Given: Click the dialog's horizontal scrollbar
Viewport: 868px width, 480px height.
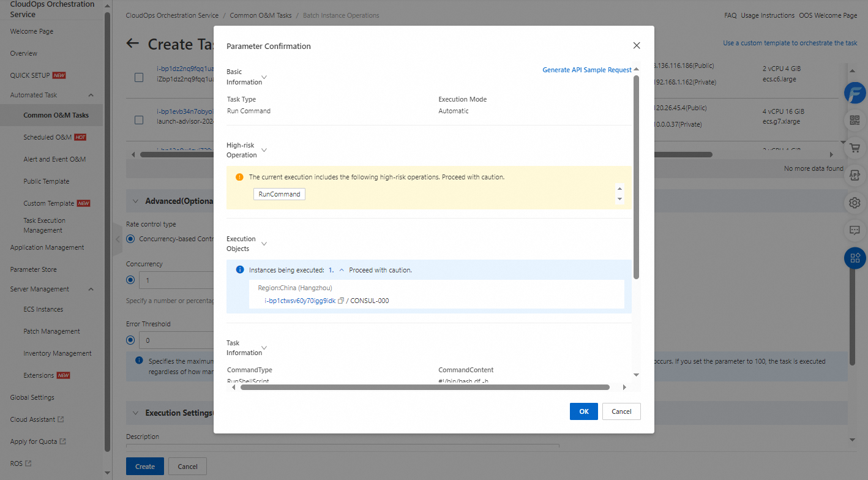Looking at the screenshot, I should tap(425, 387).
